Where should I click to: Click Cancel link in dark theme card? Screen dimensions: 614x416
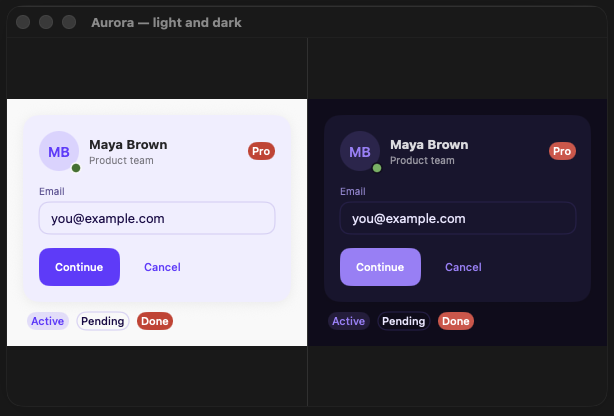[x=463, y=267]
